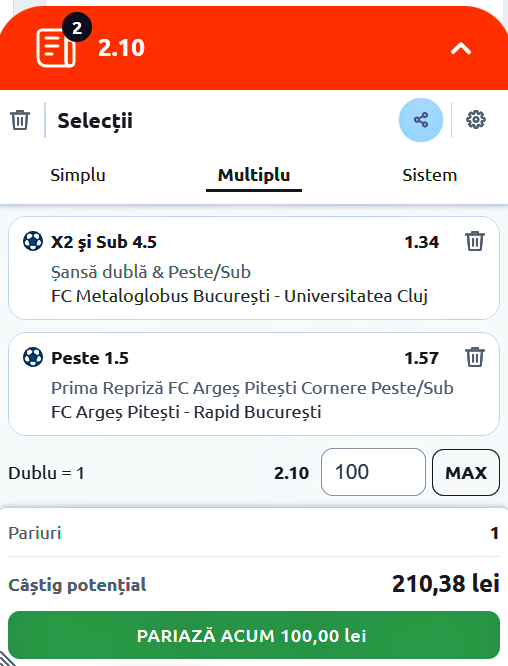Click football icon next to Peste 1.5
This screenshot has height=666, width=508.
point(33,357)
